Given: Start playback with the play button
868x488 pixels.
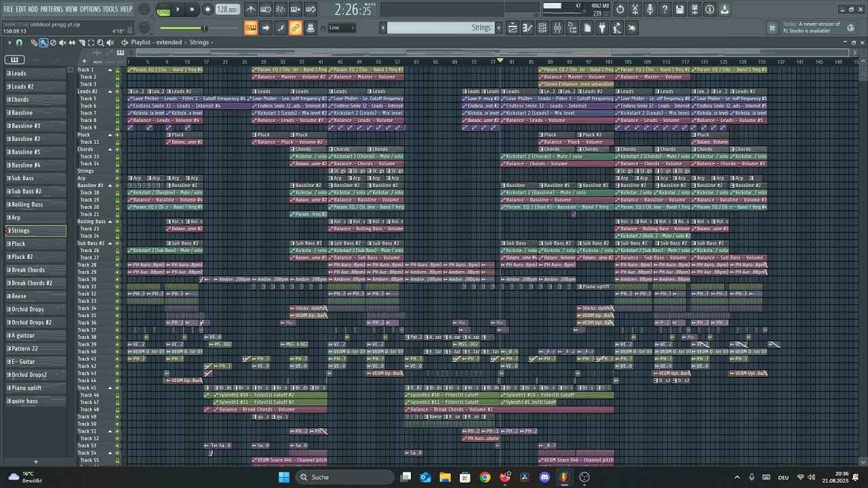Looking at the screenshot, I should pyautogui.click(x=178, y=9).
